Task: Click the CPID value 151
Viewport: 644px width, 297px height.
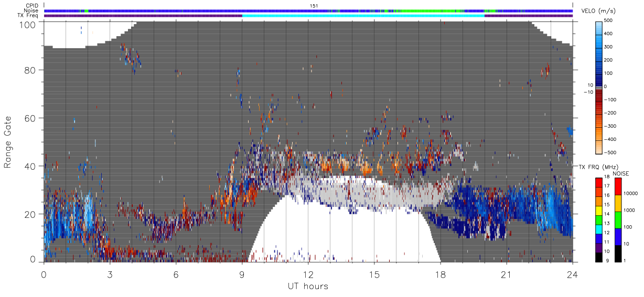Action: click(314, 6)
